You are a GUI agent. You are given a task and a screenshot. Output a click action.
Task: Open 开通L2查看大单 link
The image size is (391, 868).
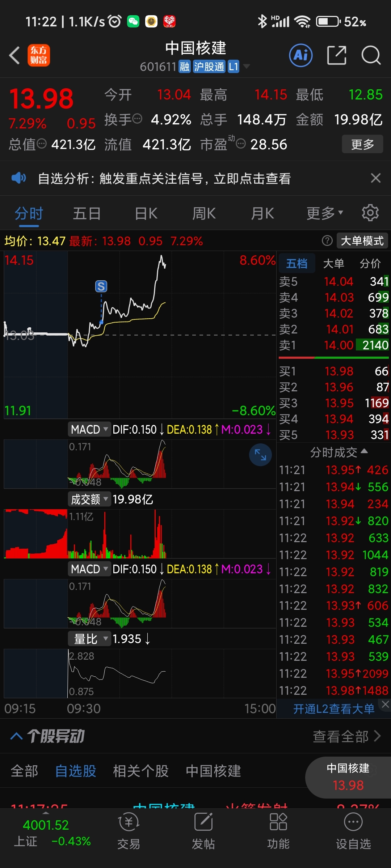point(333,709)
